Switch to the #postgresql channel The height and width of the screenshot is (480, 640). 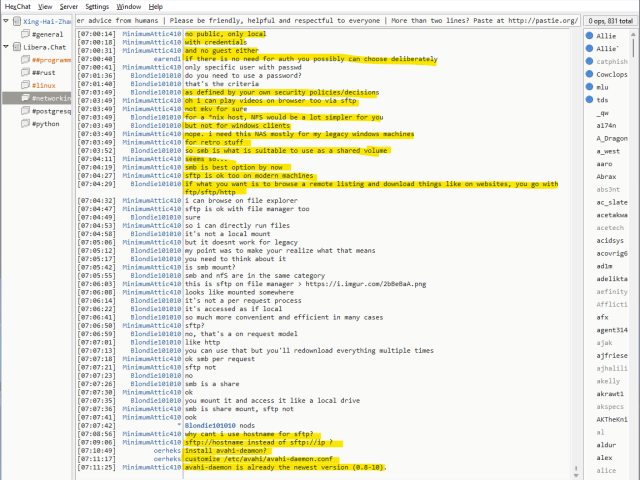[51, 111]
